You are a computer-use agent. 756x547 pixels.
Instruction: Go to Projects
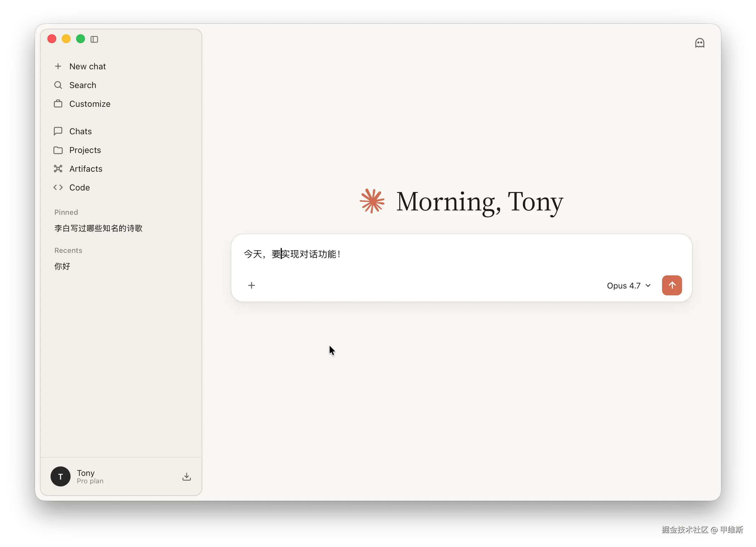pyautogui.click(x=85, y=150)
